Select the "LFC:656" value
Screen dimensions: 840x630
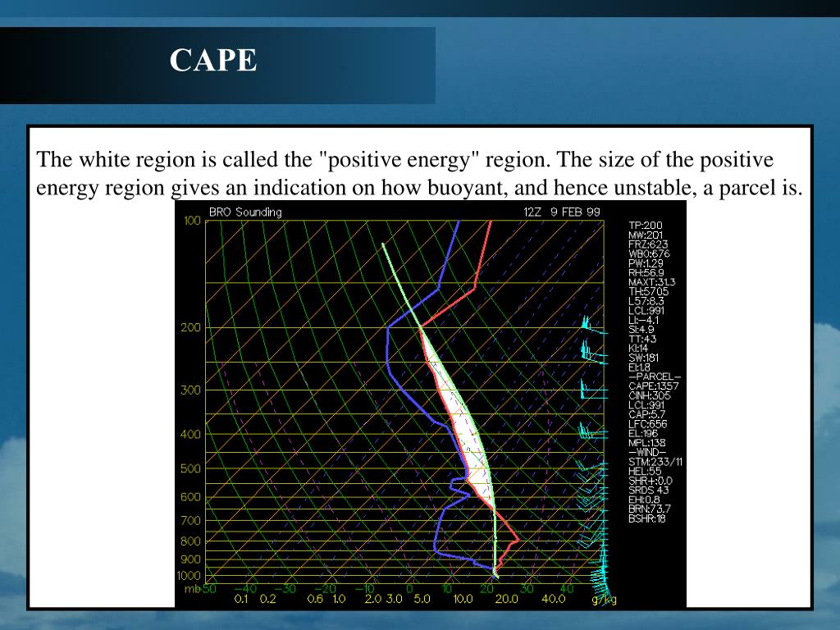coord(648,424)
